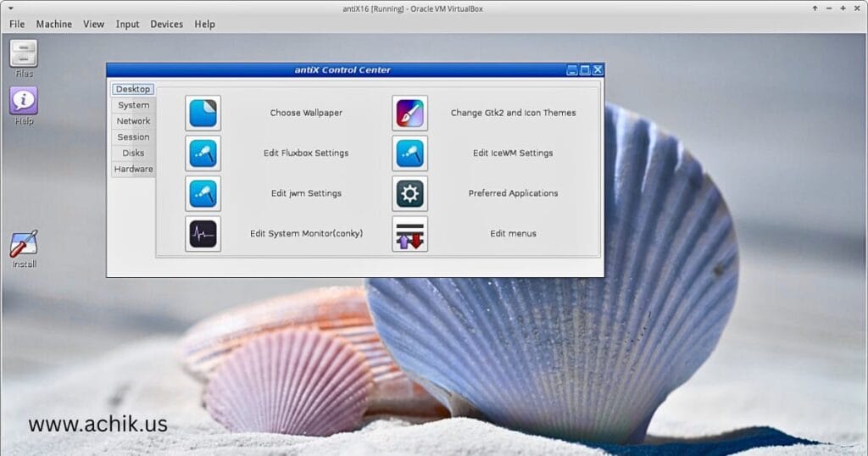This screenshot has height=456, width=868.
Task: Click the antiX Control Center title bar
Action: click(342, 70)
